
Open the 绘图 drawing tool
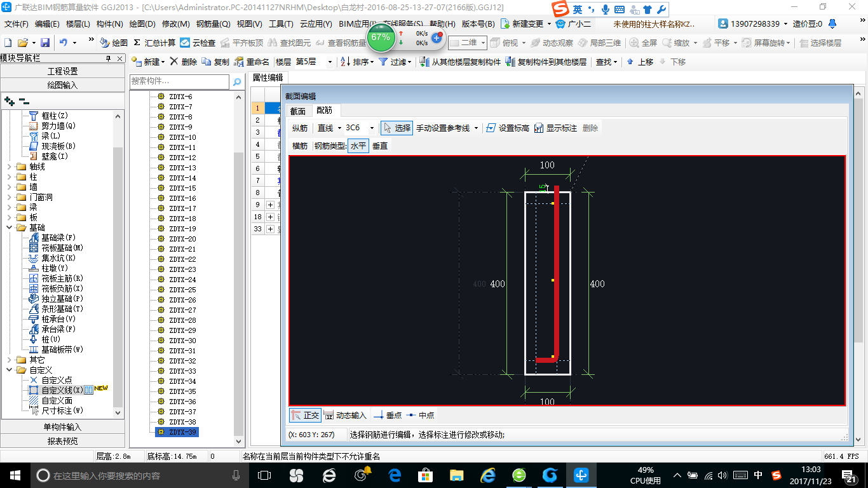pyautogui.click(x=114, y=43)
